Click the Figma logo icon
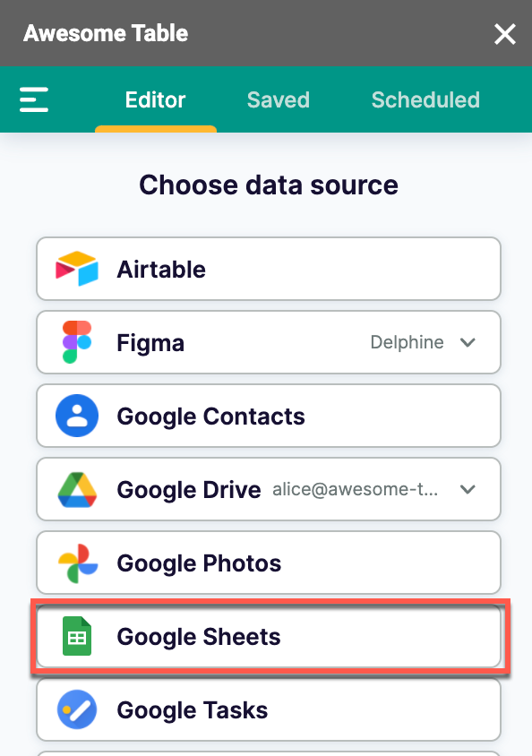 pos(77,342)
